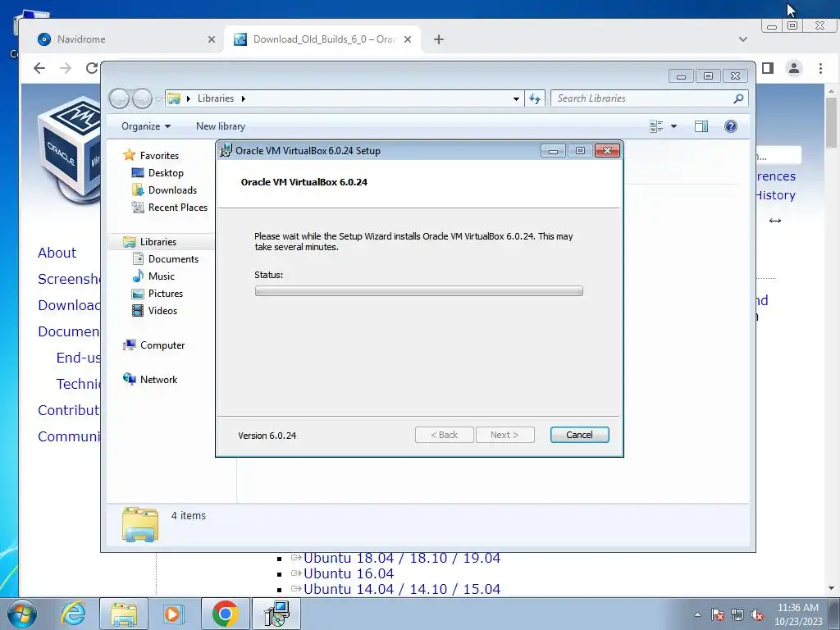Click Action Center flag tray icon

click(x=717, y=614)
